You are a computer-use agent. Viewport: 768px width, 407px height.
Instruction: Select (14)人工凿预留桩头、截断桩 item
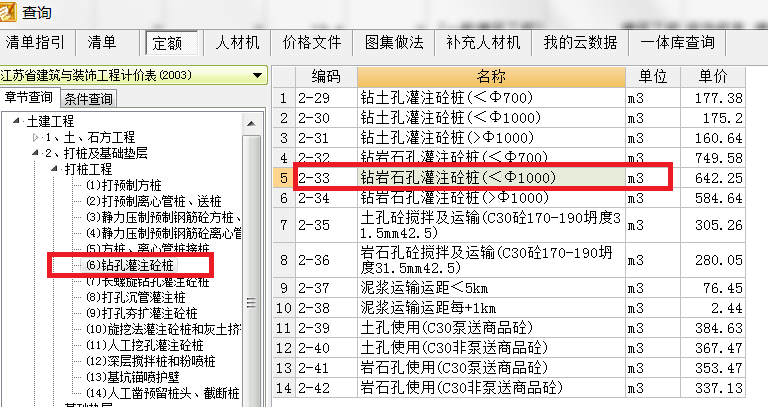[x=163, y=393]
